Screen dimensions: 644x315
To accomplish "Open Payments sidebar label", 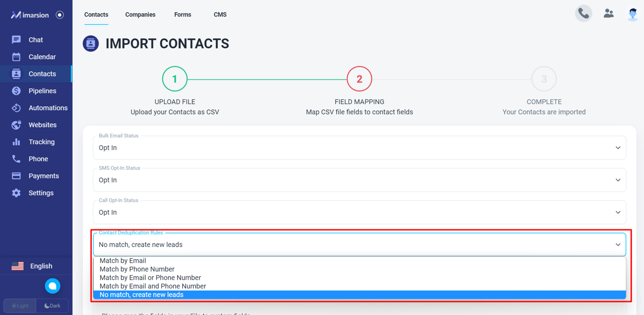I will (x=44, y=175).
